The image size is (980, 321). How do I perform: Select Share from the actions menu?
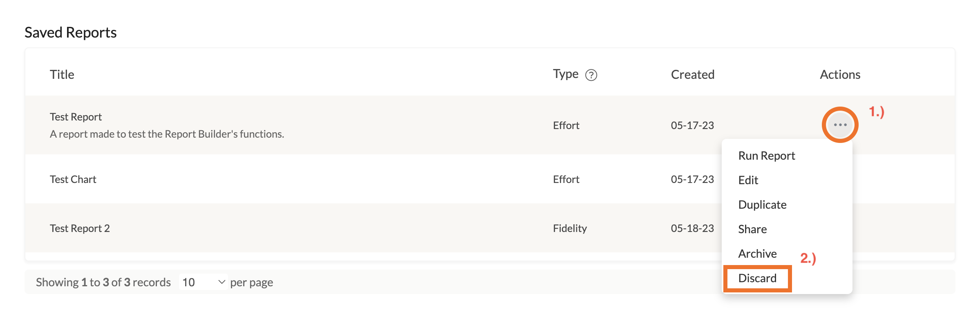[752, 229]
